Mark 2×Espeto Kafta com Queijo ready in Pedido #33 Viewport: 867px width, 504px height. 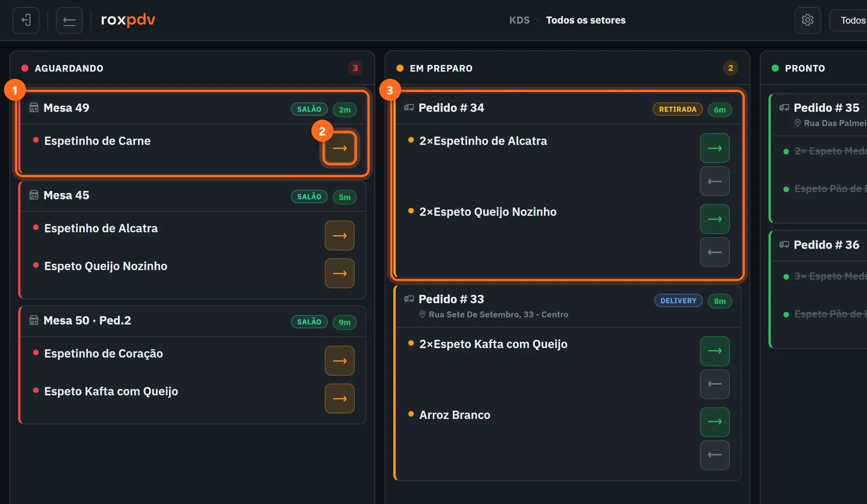715,351
